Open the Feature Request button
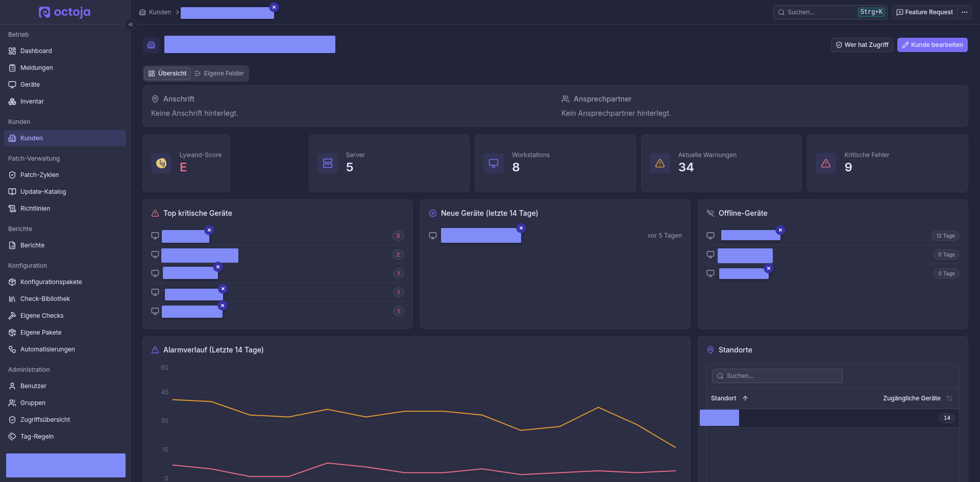 [924, 12]
